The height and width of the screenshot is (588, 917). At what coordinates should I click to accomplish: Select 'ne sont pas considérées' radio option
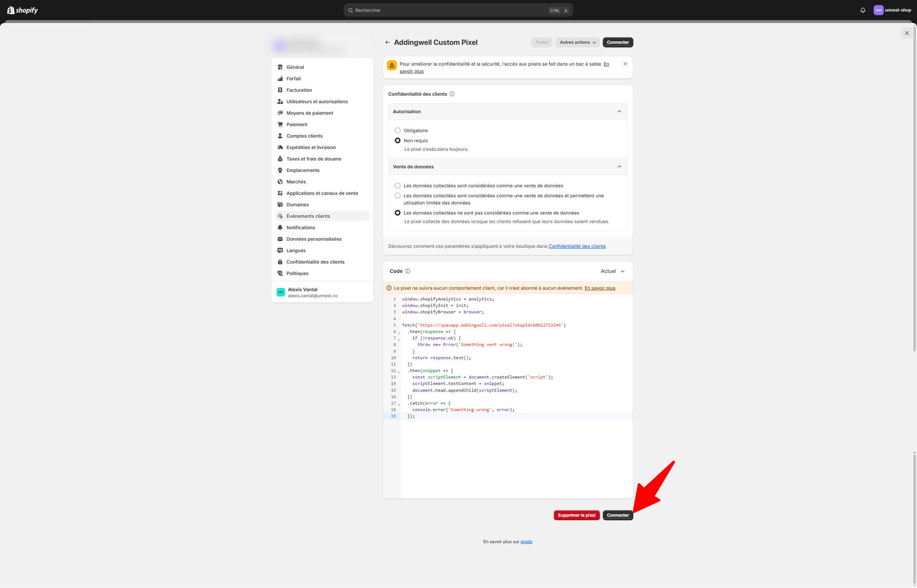(398, 213)
